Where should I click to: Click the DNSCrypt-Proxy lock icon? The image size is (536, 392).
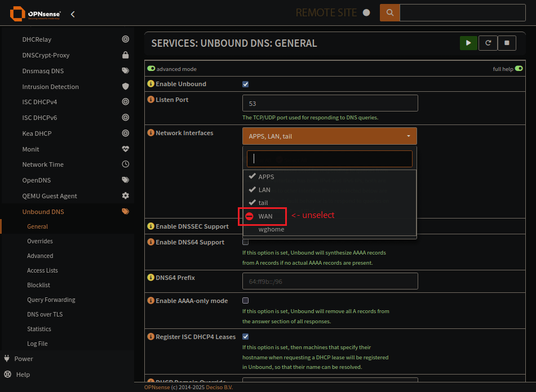tap(126, 55)
